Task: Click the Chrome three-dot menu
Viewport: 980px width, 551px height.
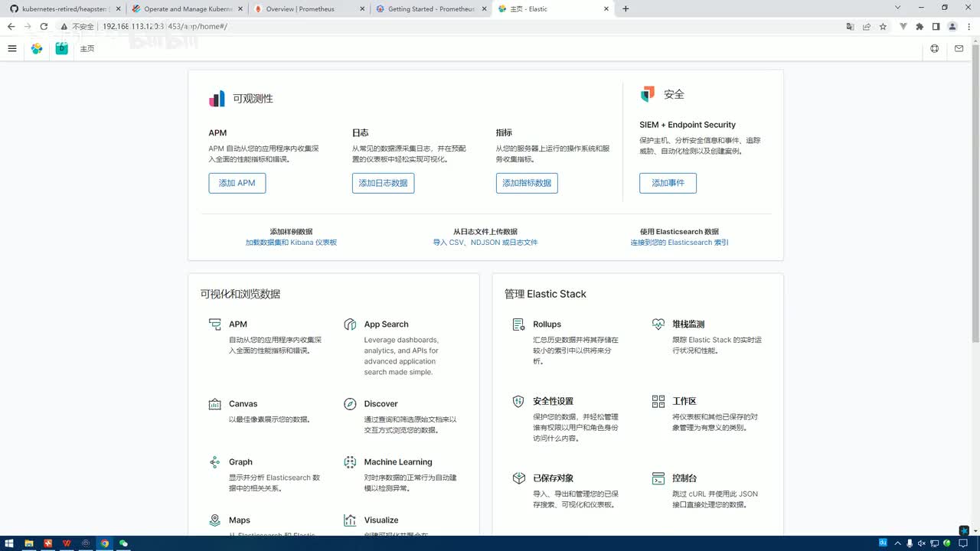Action: coord(969,26)
